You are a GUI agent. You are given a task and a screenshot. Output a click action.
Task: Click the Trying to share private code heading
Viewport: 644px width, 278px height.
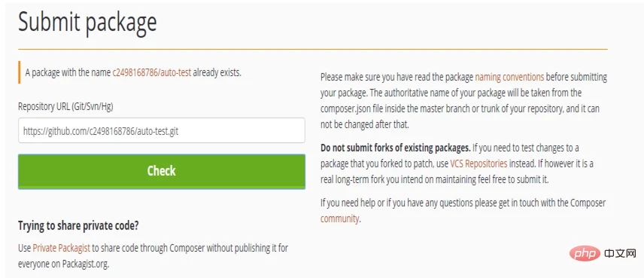click(x=78, y=226)
